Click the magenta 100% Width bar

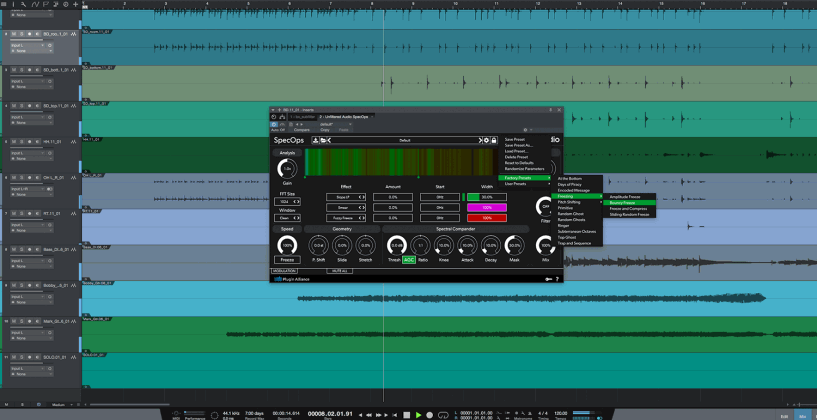click(487, 207)
